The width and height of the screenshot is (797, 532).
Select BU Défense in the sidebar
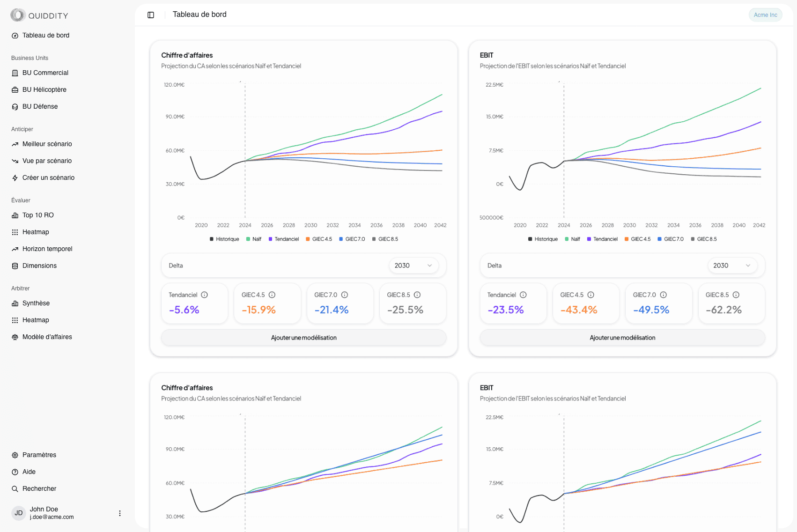(39, 106)
